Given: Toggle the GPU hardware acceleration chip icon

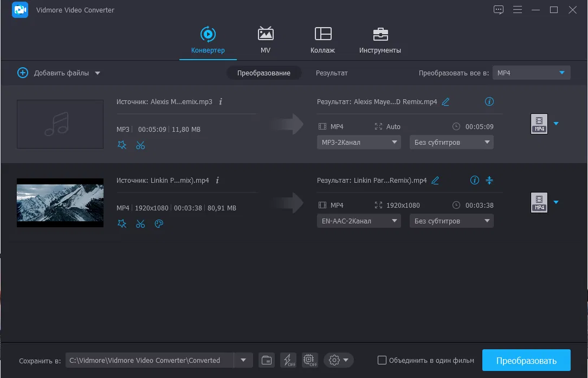Looking at the screenshot, I should (x=310, y=360).
